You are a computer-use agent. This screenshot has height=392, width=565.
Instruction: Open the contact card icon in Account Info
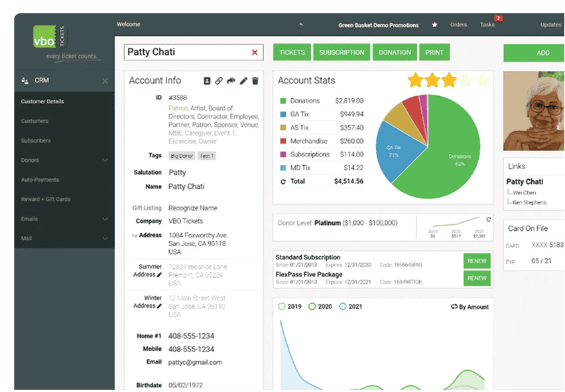[x=207, y=81]
